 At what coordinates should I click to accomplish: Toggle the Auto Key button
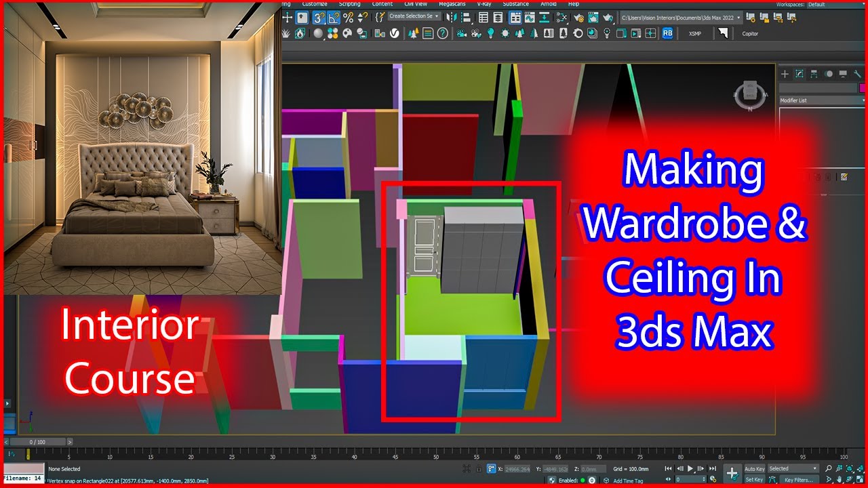pos(755,468)
